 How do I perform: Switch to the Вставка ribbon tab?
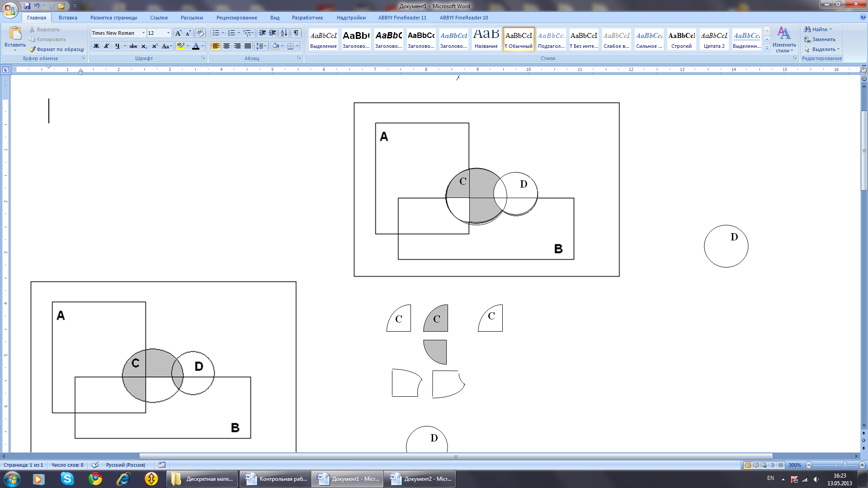(x=68, y=18)
